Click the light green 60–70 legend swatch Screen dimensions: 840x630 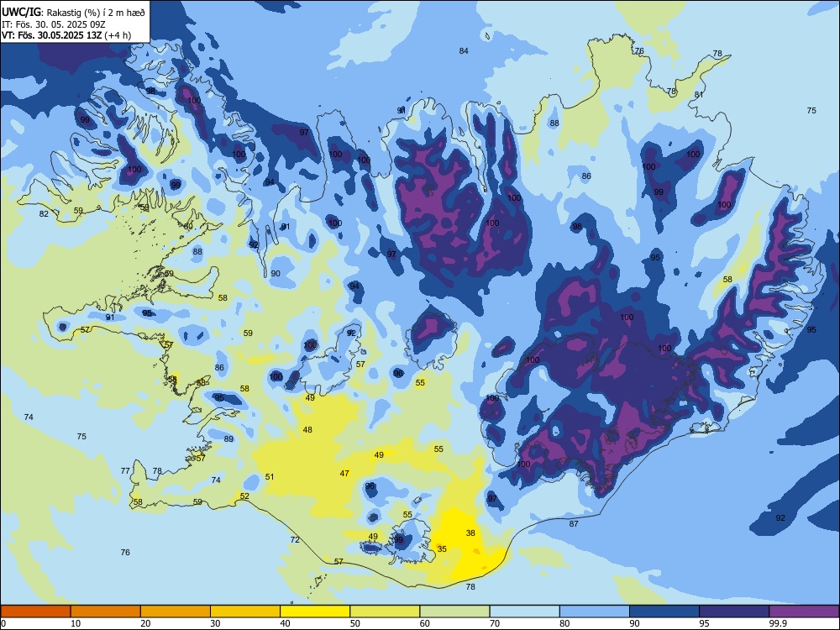coord(454,612)
